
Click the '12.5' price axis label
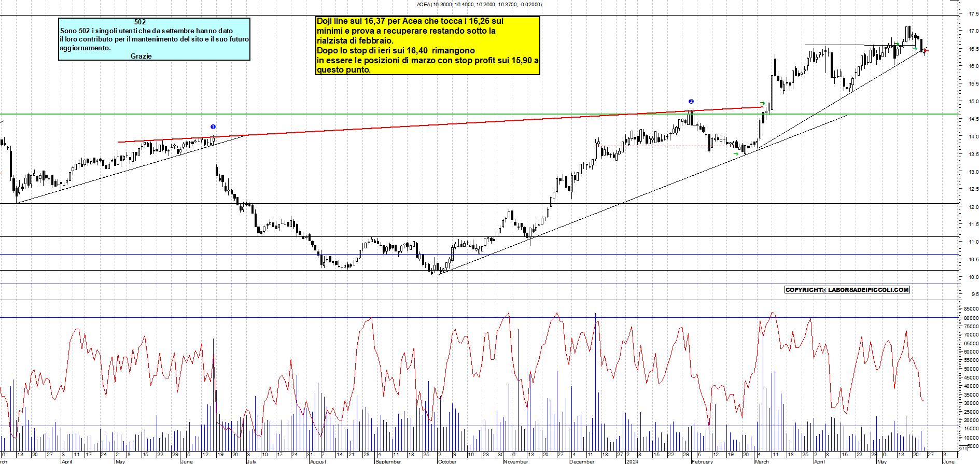974,189
